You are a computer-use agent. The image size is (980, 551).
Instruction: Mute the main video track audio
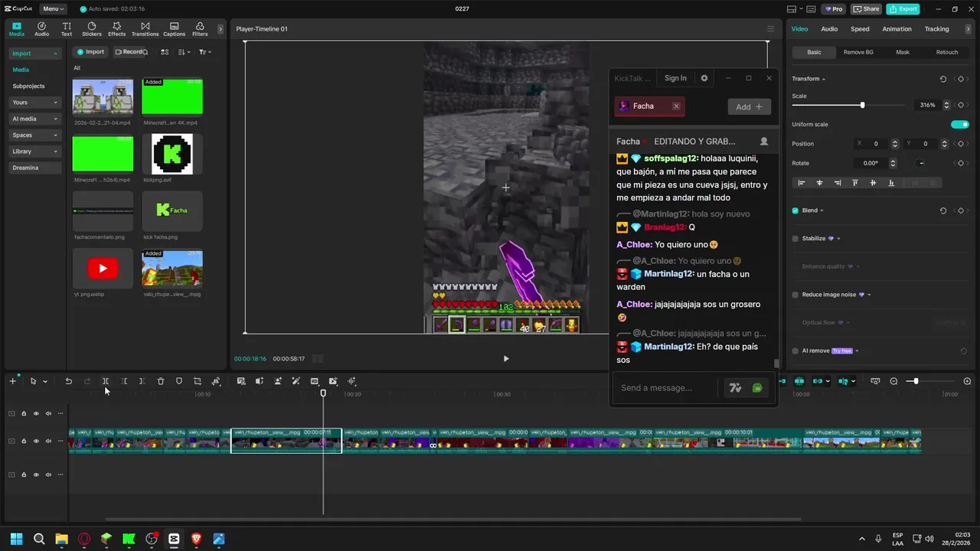point(48,441)
